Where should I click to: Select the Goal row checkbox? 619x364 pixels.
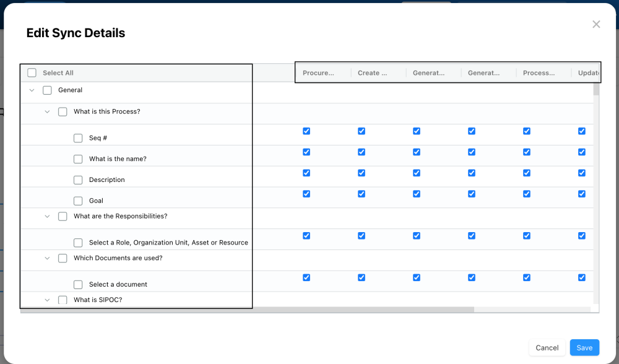(x=78, y=201)
